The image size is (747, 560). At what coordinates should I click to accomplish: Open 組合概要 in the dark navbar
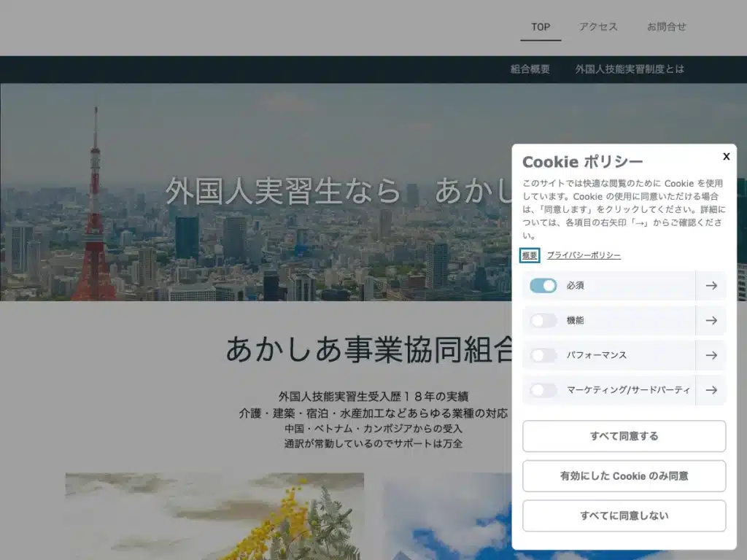tap(530, 69)
